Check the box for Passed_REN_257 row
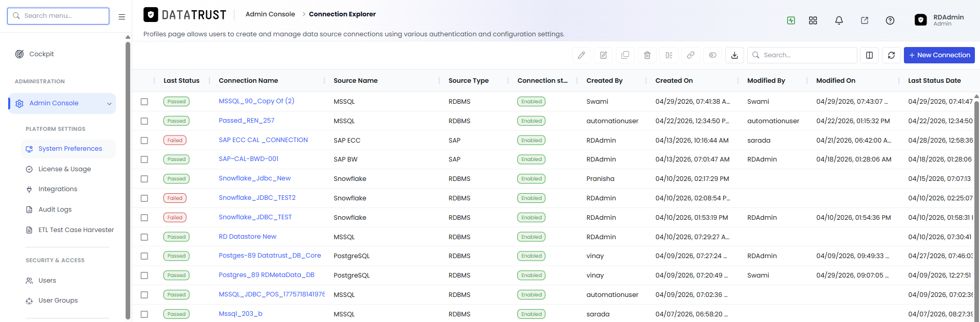The height and width of the screenshot is (322, 980). (x=145, y=121)
